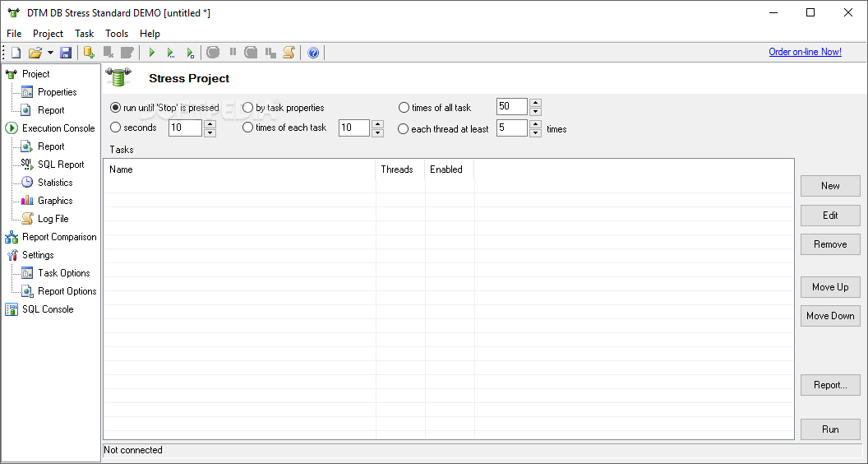868x464 pixels.
Task: Click the Report... button
Action: [x=830, y=385]
